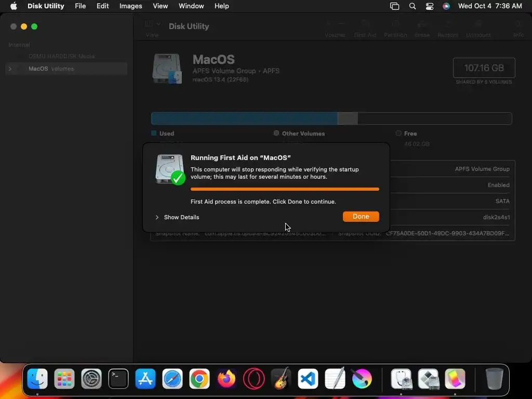Click the Free legend label

(410, 134)
